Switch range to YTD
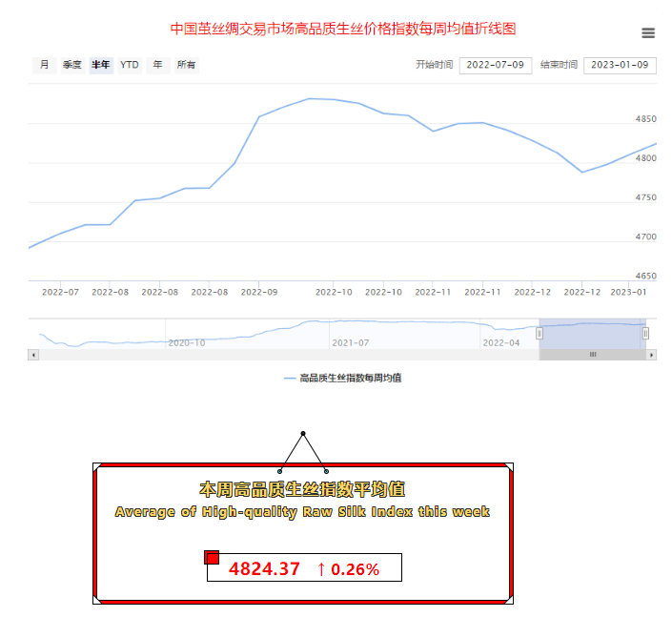672x617 pixels. [x=130, y=65]
